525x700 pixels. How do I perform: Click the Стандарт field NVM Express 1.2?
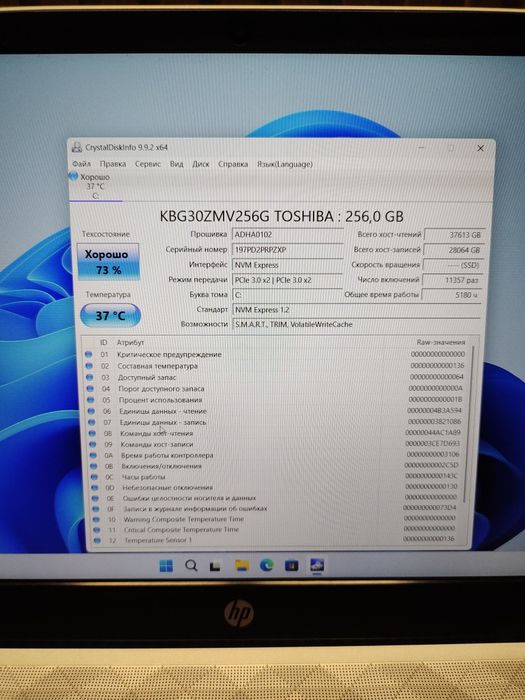tap(356, 309)
